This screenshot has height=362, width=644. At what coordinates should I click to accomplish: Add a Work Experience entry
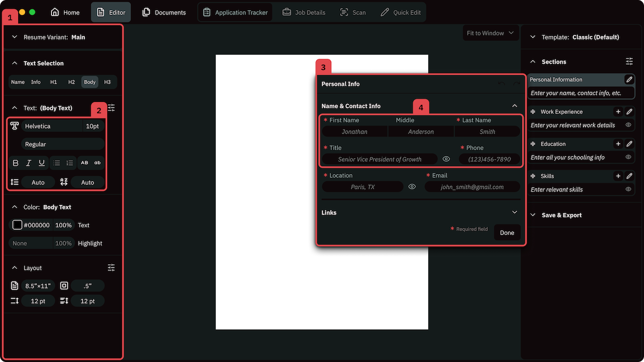[618, 112]
